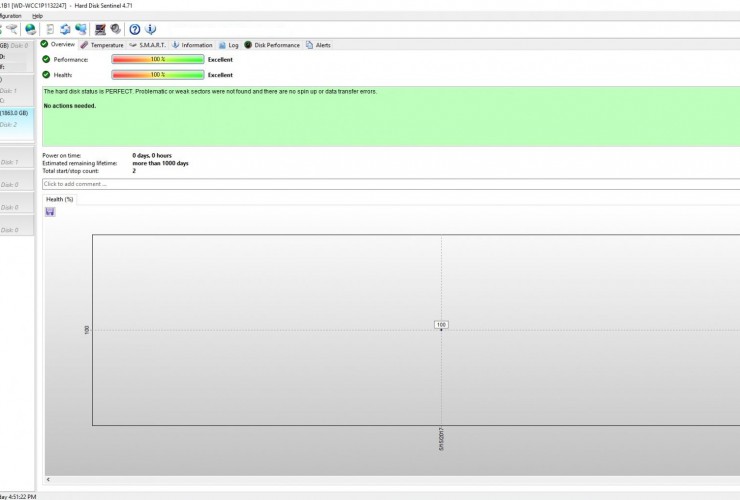This screenshot has height=500, width=740.
Task: Click the globe icon in the toolbar
Action: [30, 29]
